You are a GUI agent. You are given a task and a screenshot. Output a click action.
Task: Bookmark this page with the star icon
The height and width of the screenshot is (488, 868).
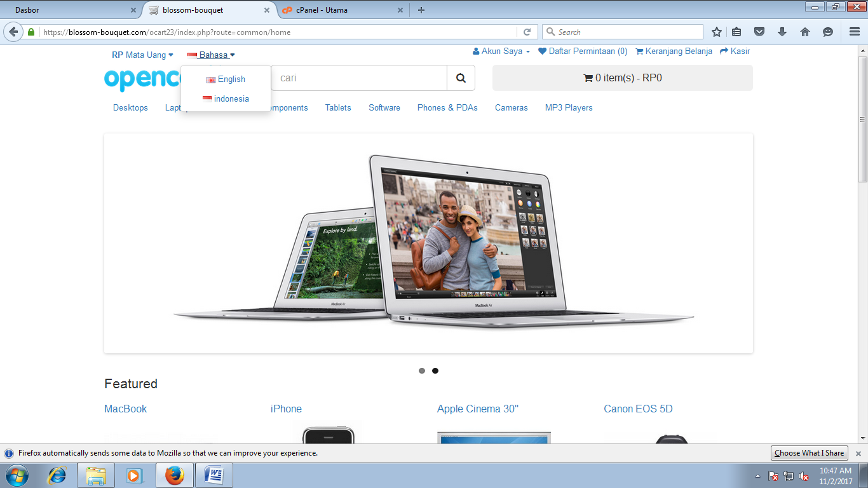pos(717,32)
